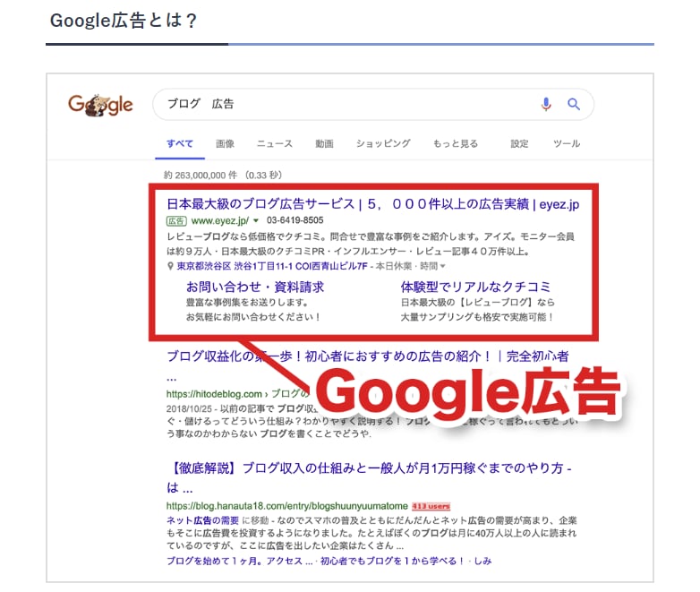700x592 pixels.
Task: Click the https://hitodeblog.com result URL
Action: click(214, 394)
